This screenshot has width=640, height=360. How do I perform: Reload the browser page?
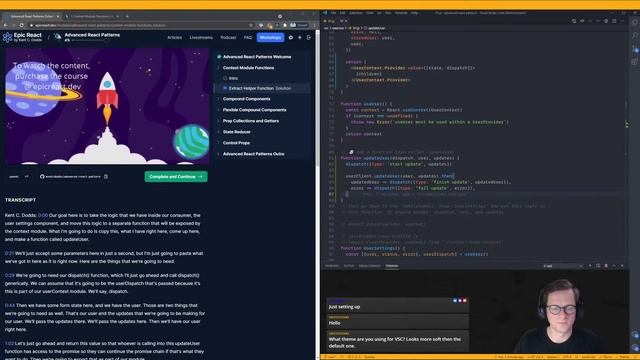pos(22,25)
